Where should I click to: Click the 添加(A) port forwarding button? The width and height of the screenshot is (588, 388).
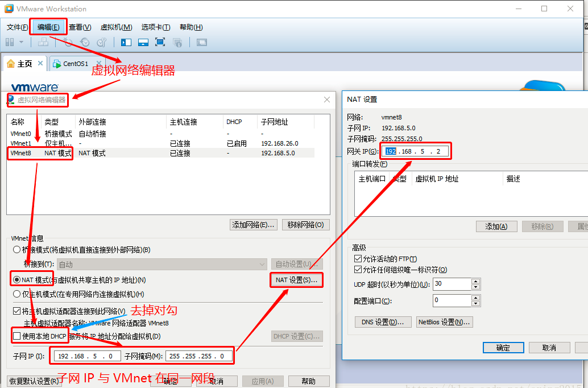496,226
